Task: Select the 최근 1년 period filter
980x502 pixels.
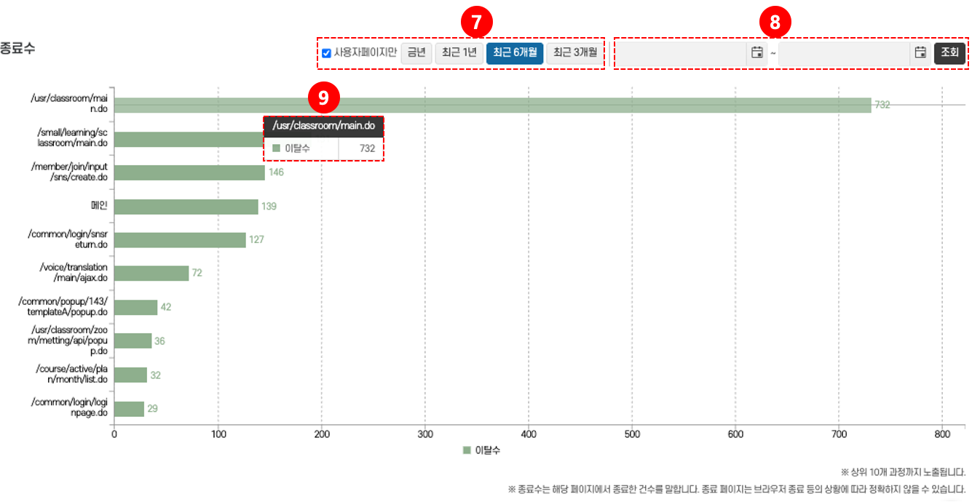Action: click(459, 53)
